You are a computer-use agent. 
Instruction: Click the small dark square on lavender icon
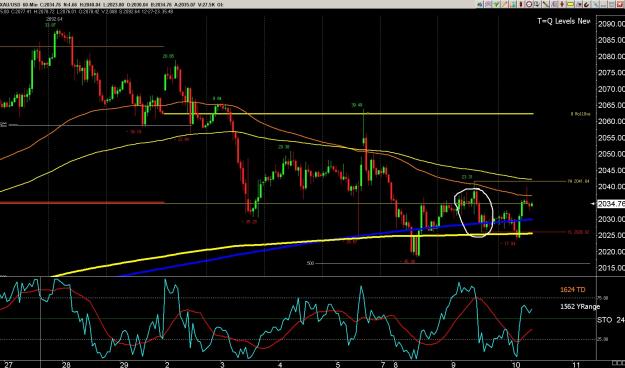click(x=578, y=4)
